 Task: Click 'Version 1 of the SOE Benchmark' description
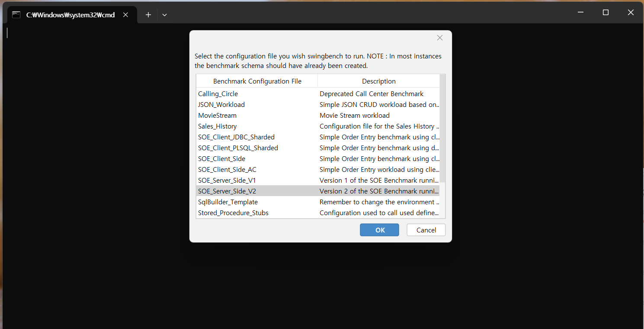coord(378,180)
